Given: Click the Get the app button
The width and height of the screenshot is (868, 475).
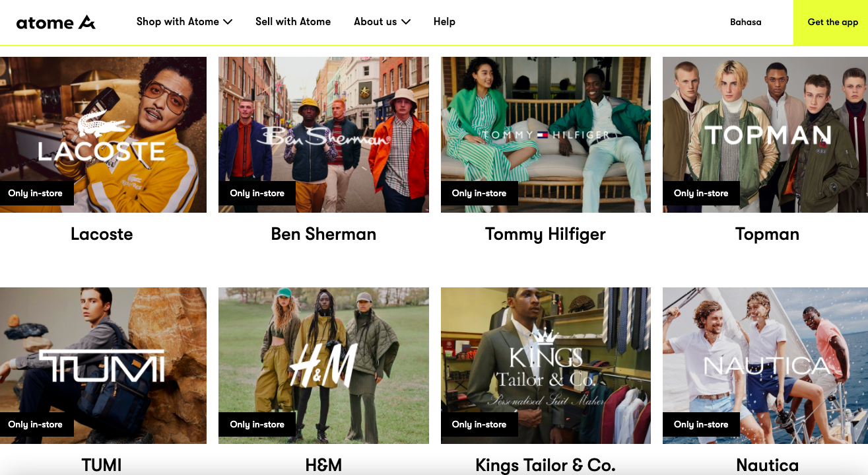Looking at the screenshot, I should [830, 22].
